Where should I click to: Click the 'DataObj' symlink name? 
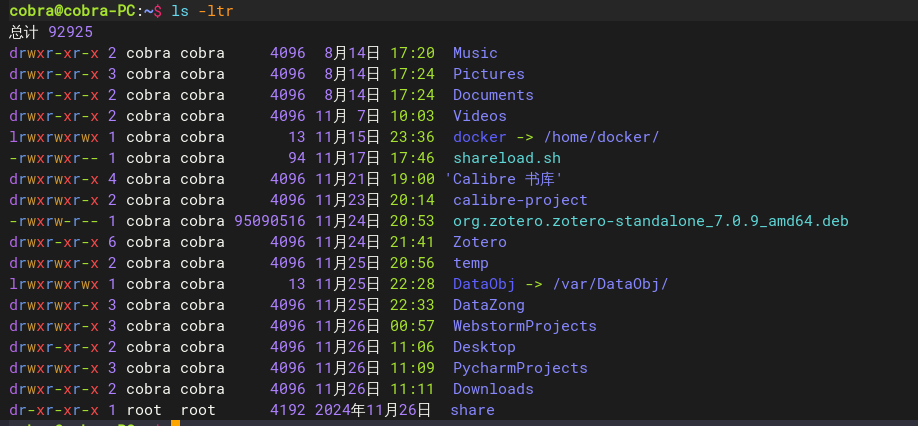tap(485, 284)
